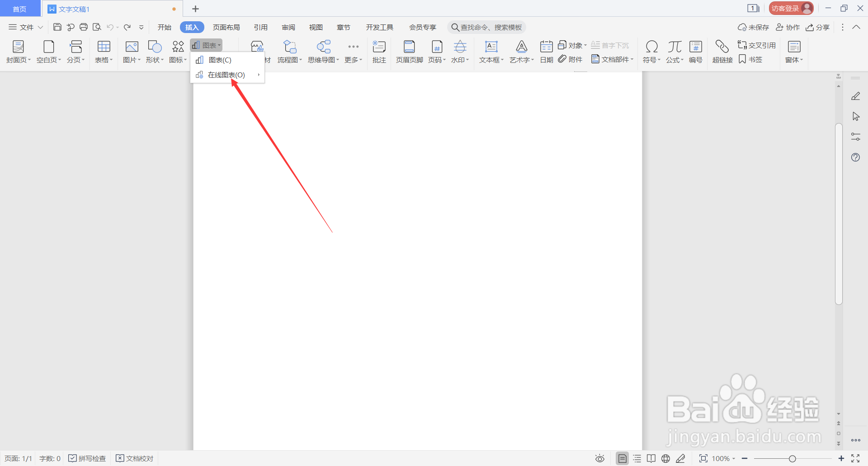Click the fullscreen icon in status bar
868x466 pixels.
pyautogui.click(x=855, y=458)
